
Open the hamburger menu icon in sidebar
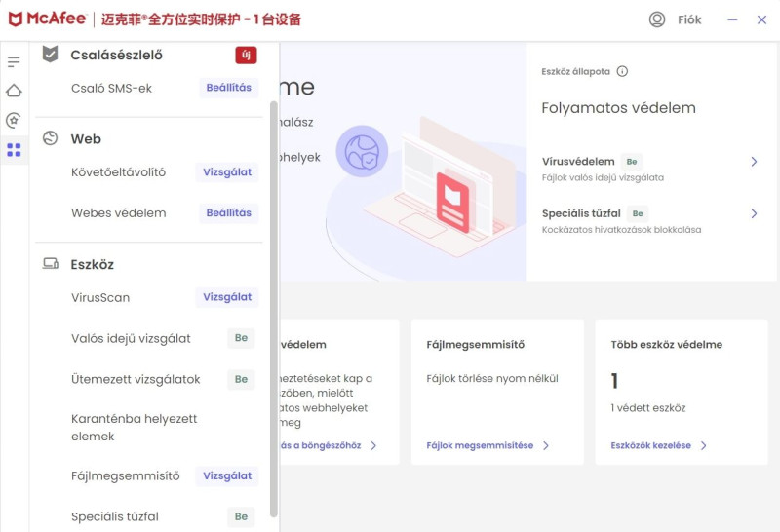(x=14, y=62)
